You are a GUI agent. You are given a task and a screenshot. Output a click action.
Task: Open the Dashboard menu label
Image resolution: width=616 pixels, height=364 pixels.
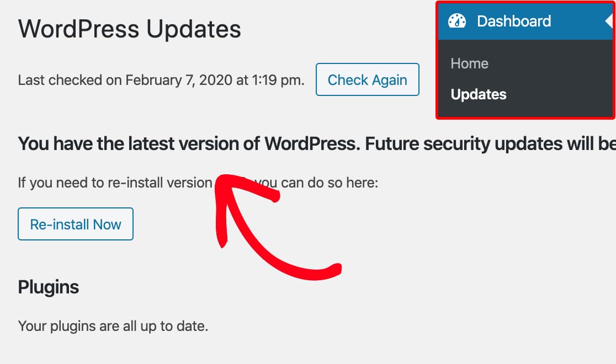tap(514, 21)
